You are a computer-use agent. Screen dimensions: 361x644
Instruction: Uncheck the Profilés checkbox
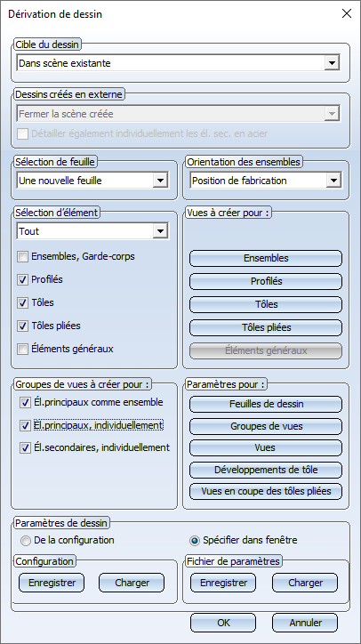pos(22,280)
